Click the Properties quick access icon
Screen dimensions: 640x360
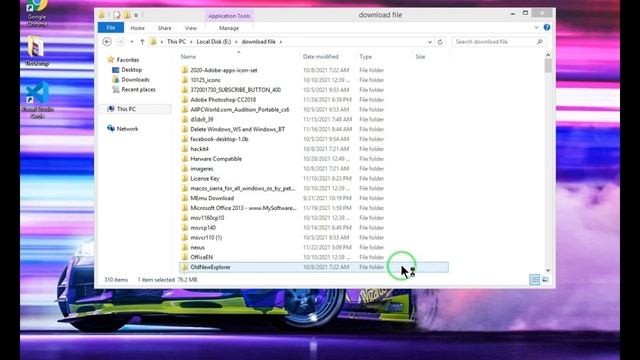click(x=117, y=15)
